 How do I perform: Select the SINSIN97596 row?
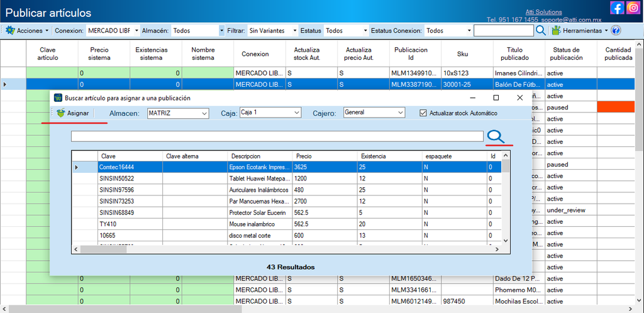[x=287, y=190]
